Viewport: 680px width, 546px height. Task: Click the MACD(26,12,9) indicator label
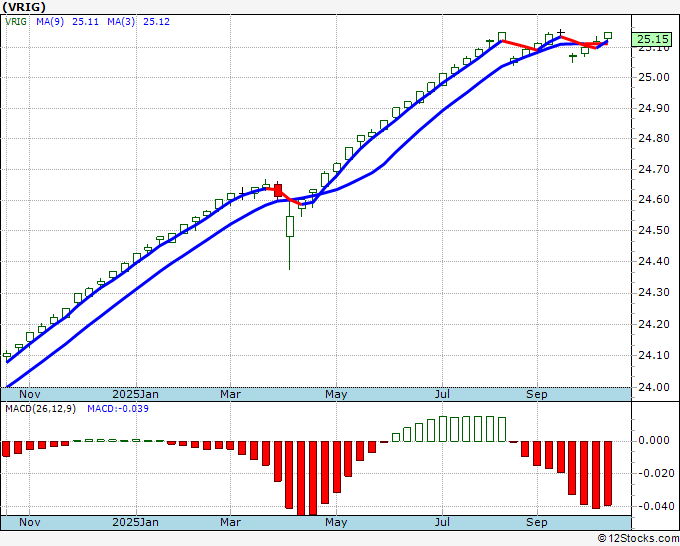point(40,409)
